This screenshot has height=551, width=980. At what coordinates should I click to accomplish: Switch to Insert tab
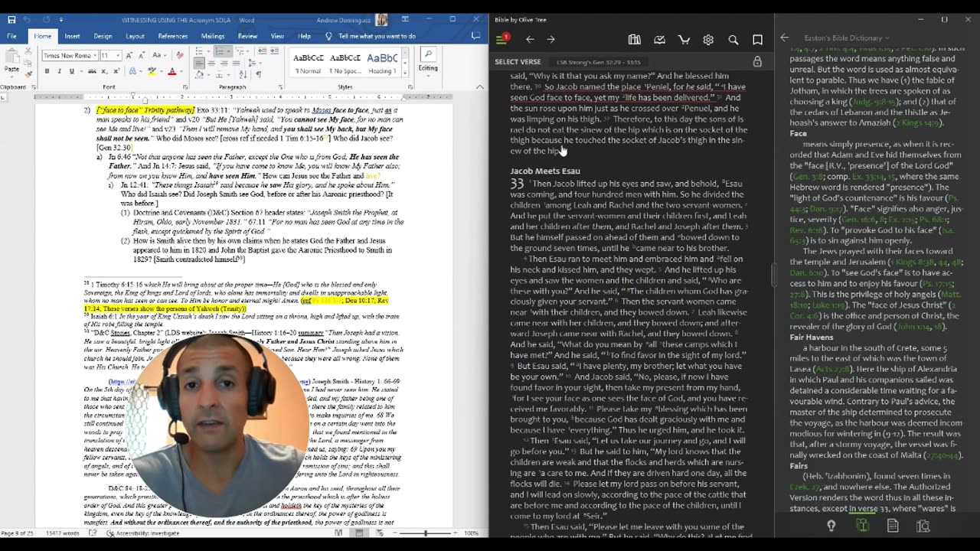[72, 36]
